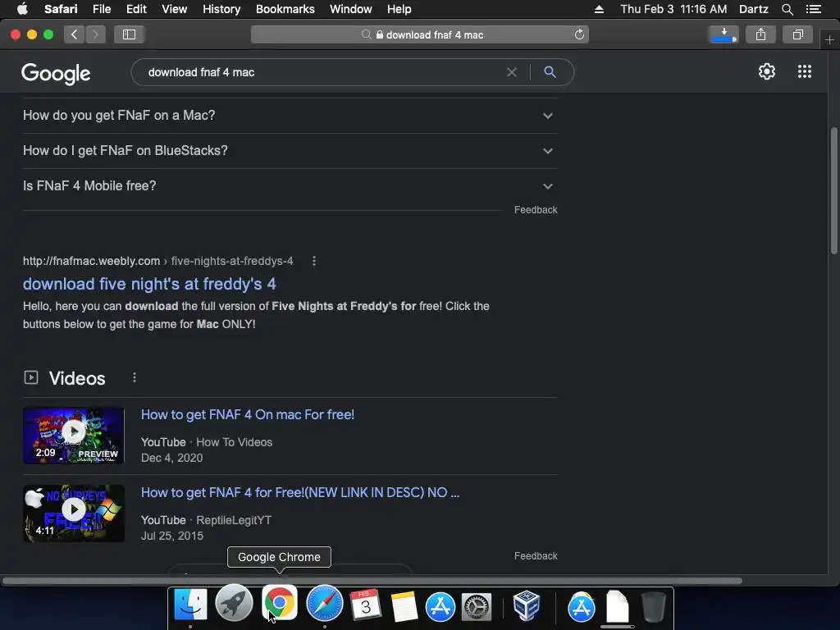Open the document stack in the Dock
This screenshot has width=840, height=630.
coord(617,607)
